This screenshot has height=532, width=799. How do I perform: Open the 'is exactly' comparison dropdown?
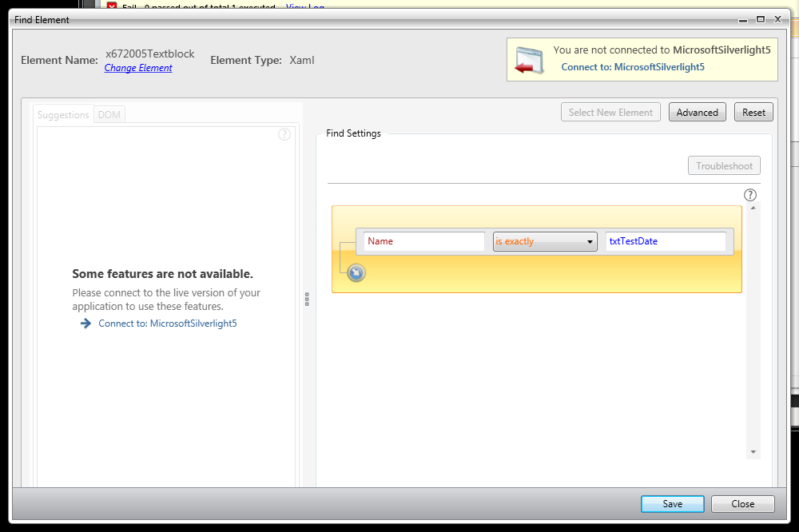point(545,241)
